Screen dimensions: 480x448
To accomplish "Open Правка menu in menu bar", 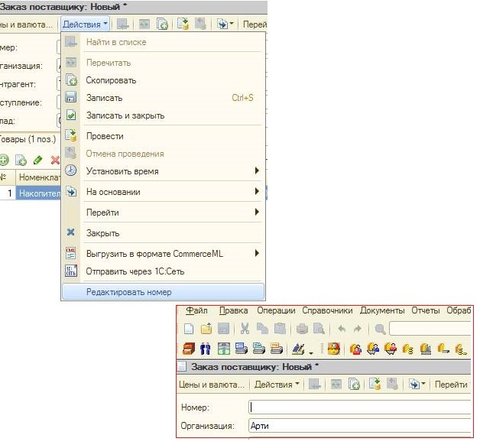I will point(234,310).
